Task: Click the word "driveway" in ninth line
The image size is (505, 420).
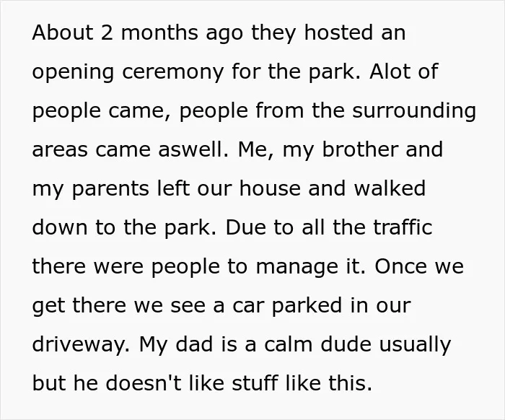Action: 78,345
